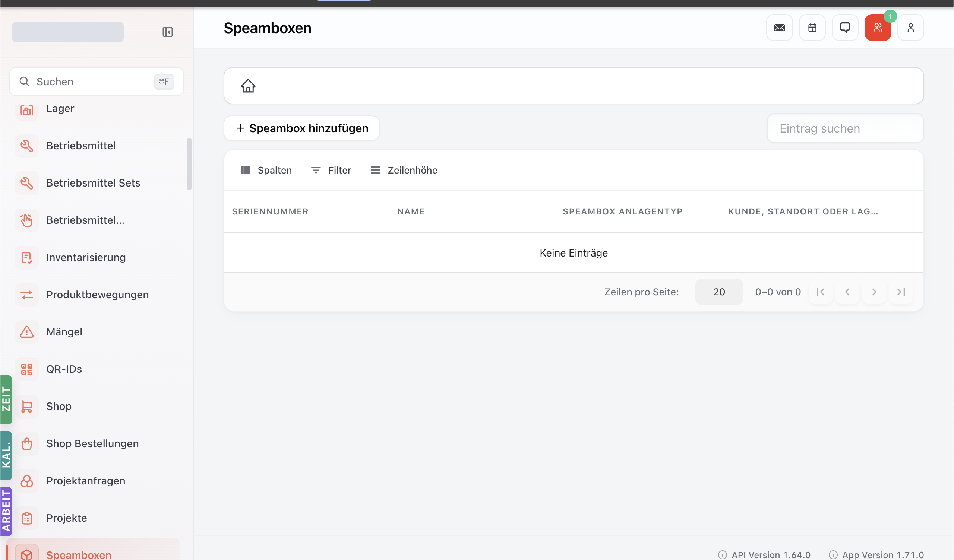Screen dimensions: 954x560
Task: Go to home via breadcrumb house icon
Action: [x=248, y=86]
